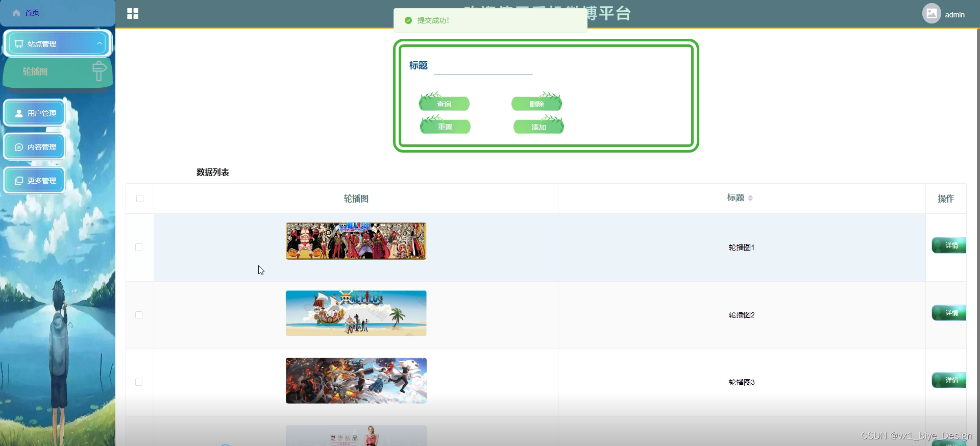Open 详情 for 轮播图1
This screenshot has height=446, width=980.
[x=949, y=245]
